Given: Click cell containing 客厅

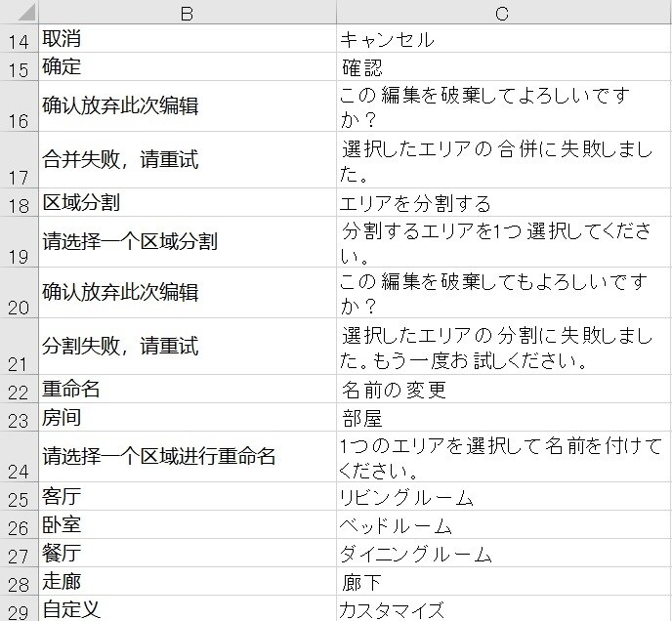Looking at the screenshot, I should 188,496.
